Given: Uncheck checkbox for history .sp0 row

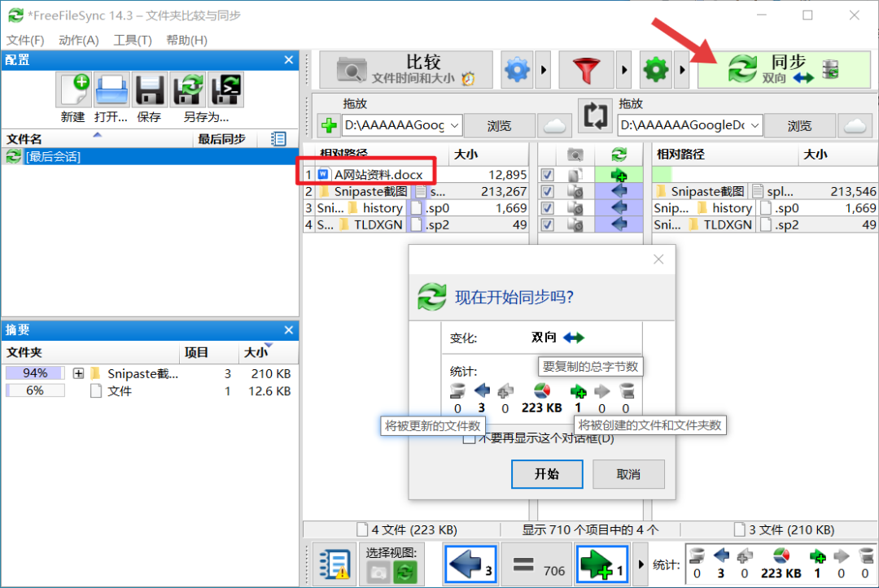Looking at the screenshot, I should pyautogui.click(x=547, y=208).
